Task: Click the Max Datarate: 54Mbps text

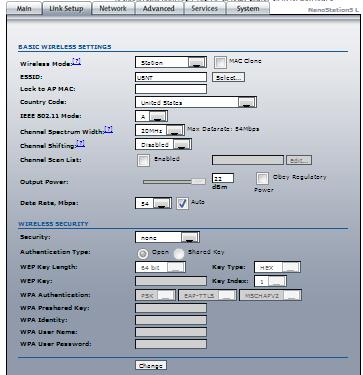Action: (223, 129)
